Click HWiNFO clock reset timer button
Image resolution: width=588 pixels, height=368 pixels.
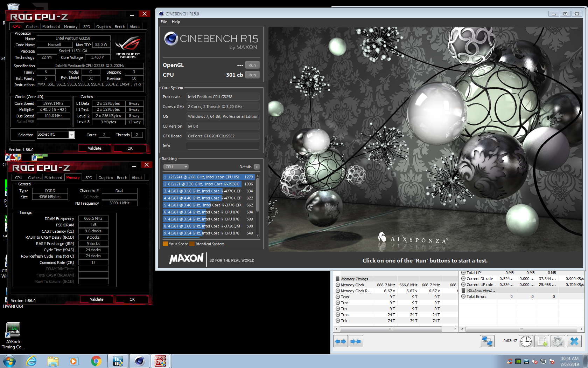(526, 341)
